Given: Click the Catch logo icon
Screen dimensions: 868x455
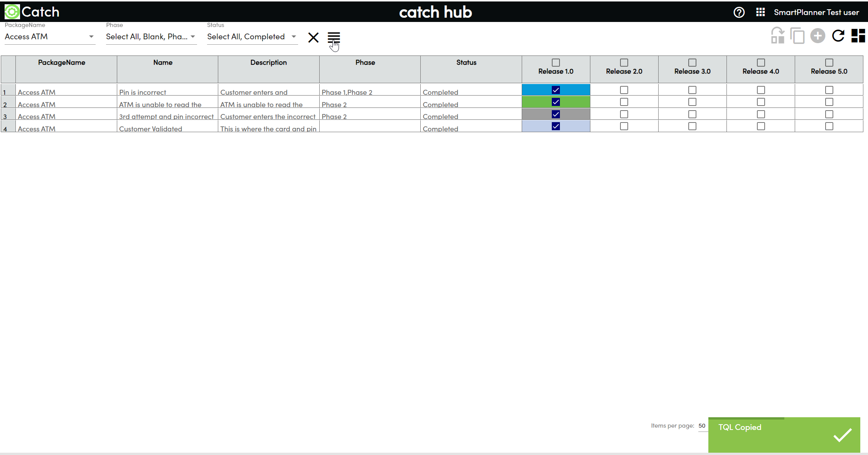Looking at the screenshot, I should [12, 12].
